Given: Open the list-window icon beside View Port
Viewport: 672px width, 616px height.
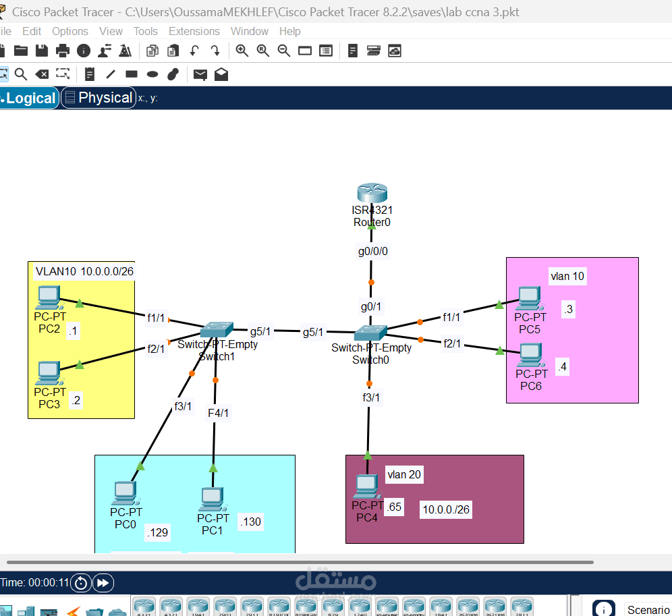Looking at the screenshot, I should tap(326, 51).
